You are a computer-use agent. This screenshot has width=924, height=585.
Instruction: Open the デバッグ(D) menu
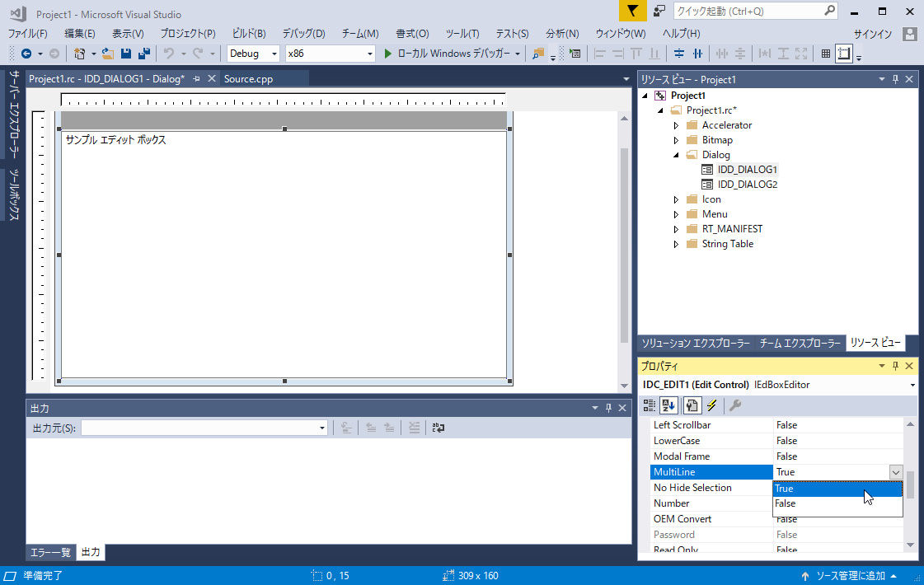303,34
